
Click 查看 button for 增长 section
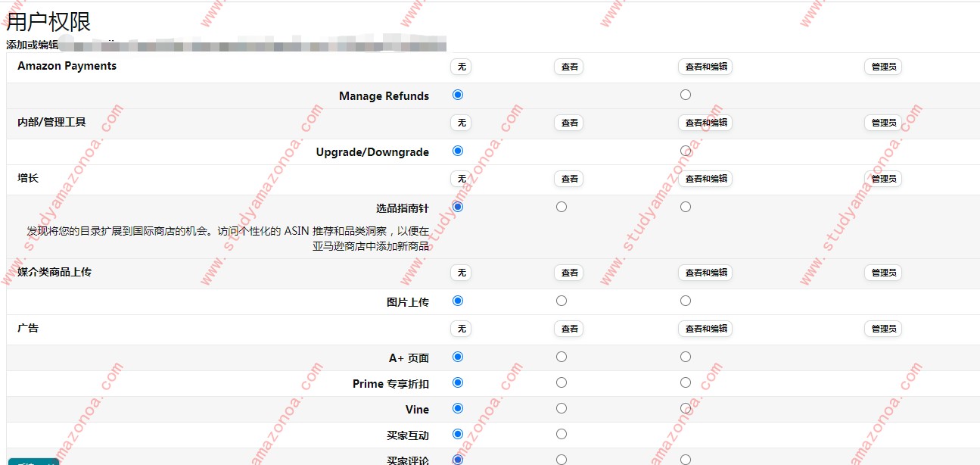(569, 179)
